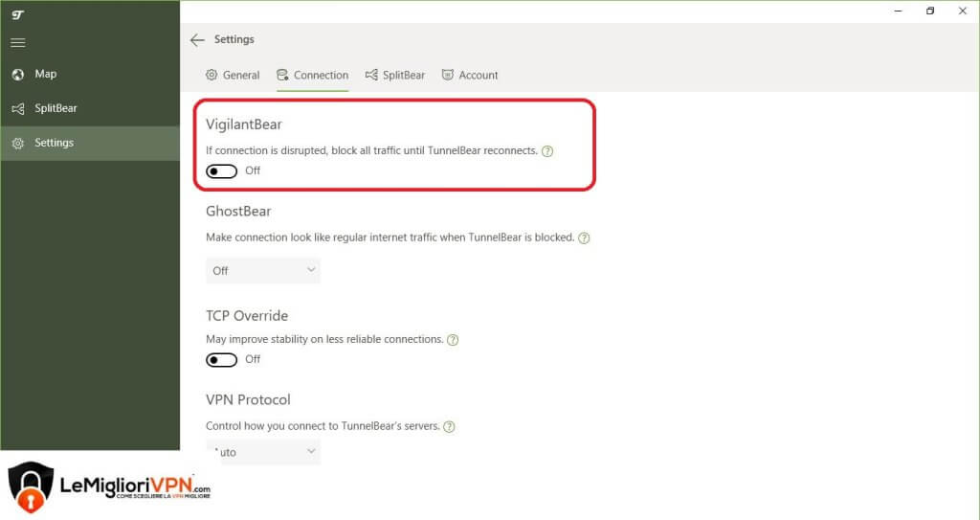Screen dimensions: 980x520
Task: Click the LeMiglioriVPN logo
Action: [x=109, y=486]
